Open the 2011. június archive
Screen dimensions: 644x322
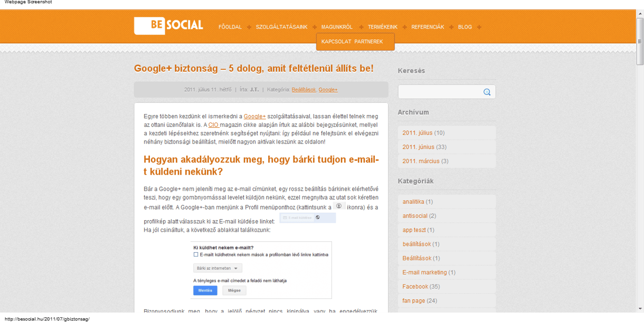[x=418, y=147]
